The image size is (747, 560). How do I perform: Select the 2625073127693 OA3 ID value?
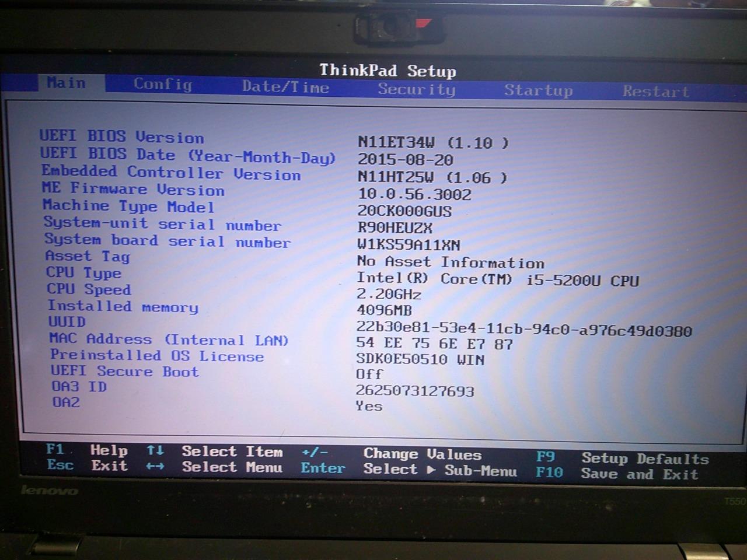tap(415, 391)
